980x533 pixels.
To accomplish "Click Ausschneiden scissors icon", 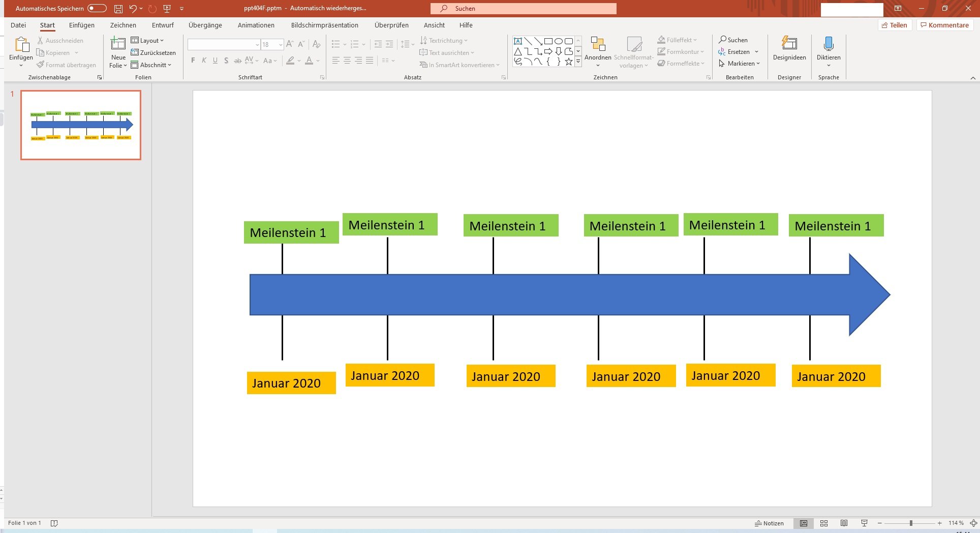I will (x=40, y=40).
